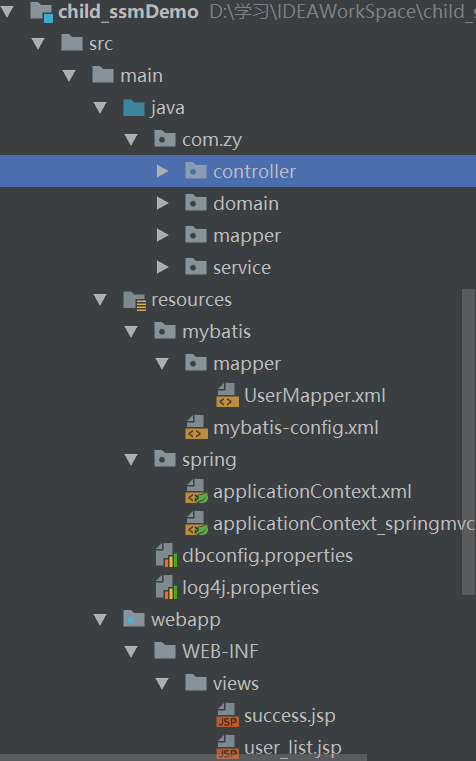476x761 pixels.
Task: Select the 'log4j.properties' file name
Action: [x=250, y=588]
